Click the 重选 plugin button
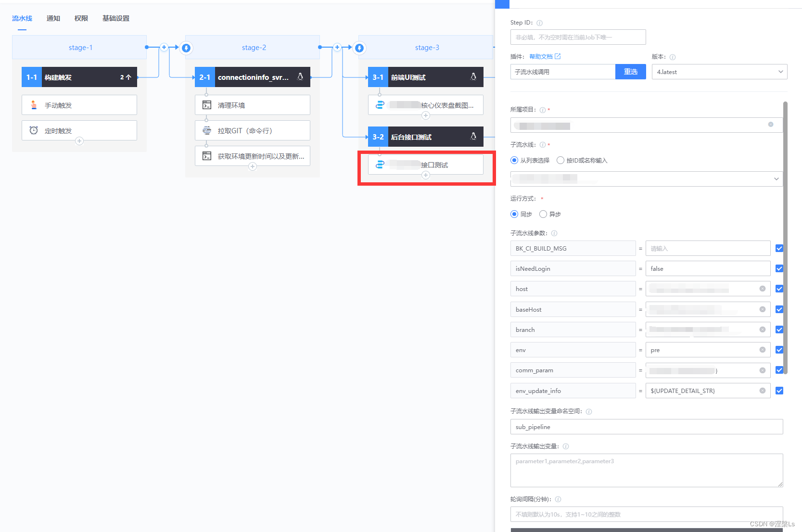This screenshot has height=532, width=802. tap(631, 72)
